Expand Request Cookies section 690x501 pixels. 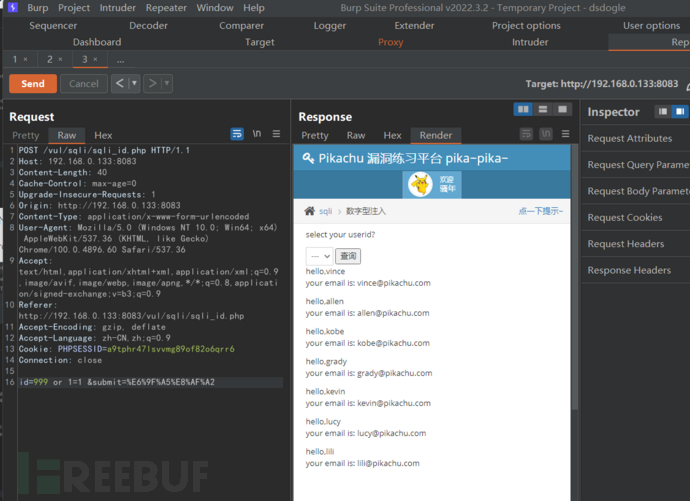tap(636, 218)
